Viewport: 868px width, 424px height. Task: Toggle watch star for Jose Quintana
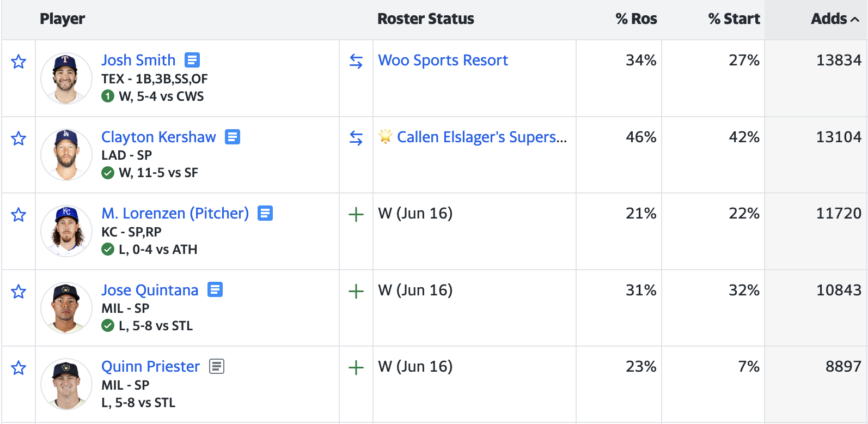coord(19,292)
